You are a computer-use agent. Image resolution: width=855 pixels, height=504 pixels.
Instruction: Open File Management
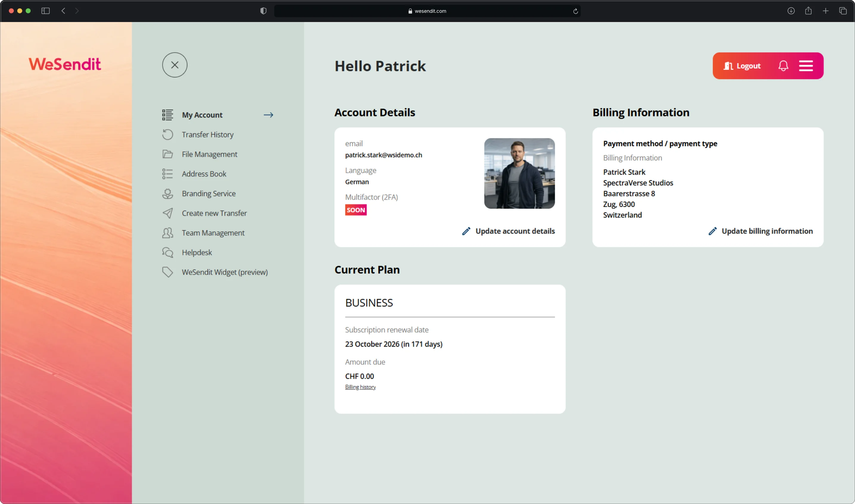[x=209, y=154]
